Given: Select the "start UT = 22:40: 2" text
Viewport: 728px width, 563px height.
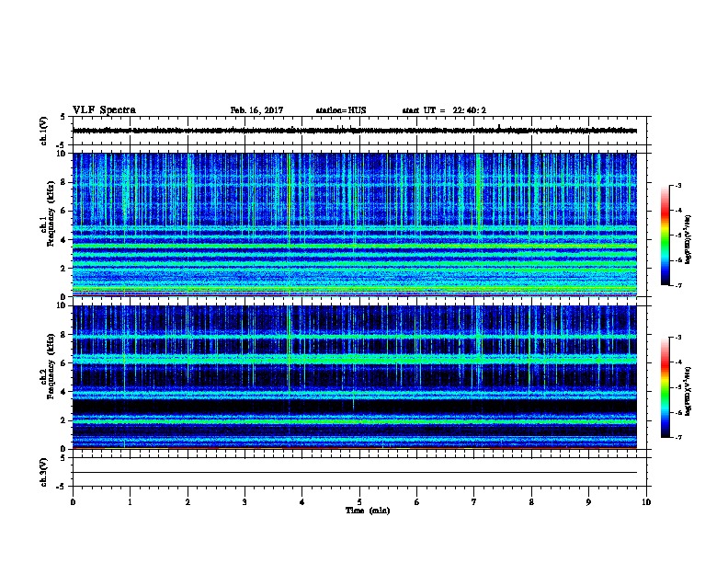Looking at the screenshot, I should point(444,110).
